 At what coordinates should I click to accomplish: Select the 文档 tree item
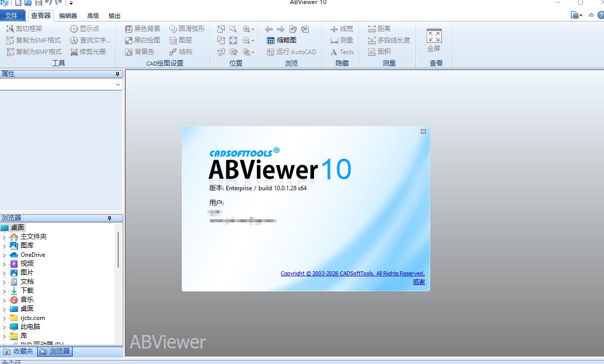pyautogui.click(x=27, y=282)
